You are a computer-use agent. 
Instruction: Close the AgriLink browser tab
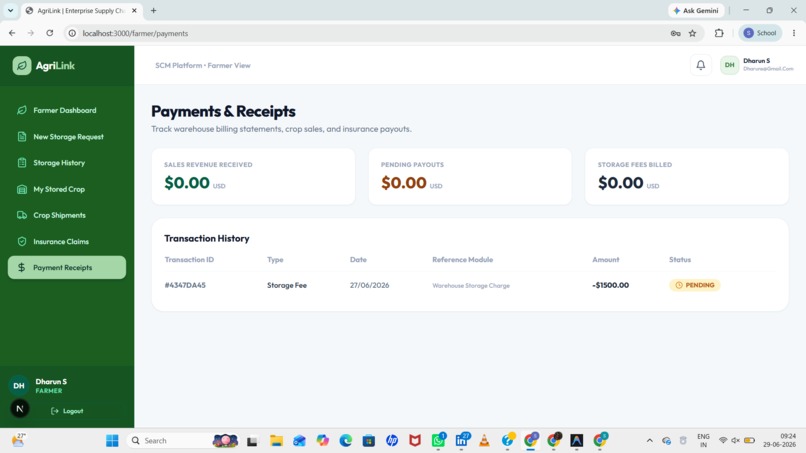point(135,10)
